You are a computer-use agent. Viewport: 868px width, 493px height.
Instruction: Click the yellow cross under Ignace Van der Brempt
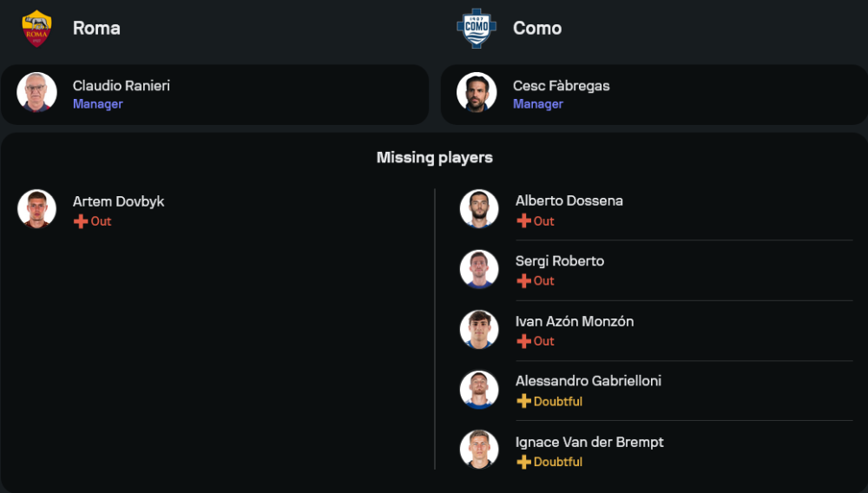pos(523,462)
